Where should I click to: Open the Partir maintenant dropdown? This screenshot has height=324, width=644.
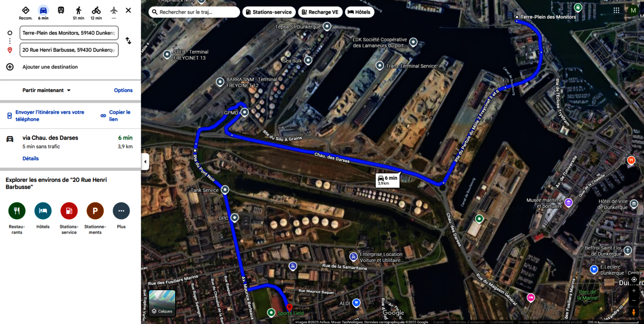point(47,90)
